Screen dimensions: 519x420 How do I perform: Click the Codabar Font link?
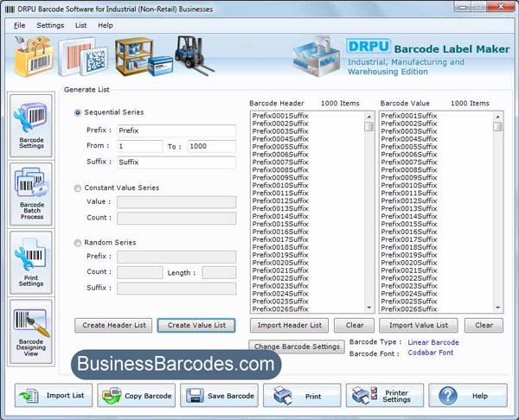[431, 353]
